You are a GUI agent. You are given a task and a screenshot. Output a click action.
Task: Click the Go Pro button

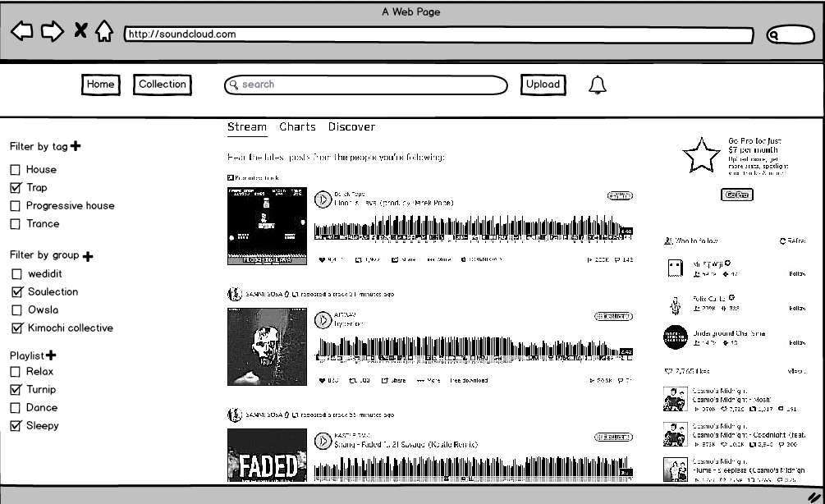[x=736, y=195]
